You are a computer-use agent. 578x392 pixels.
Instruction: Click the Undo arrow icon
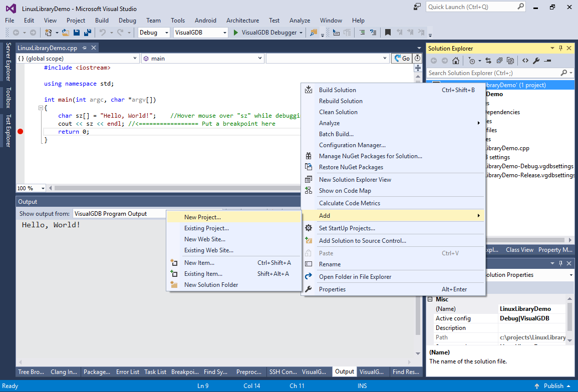point(103,33)
